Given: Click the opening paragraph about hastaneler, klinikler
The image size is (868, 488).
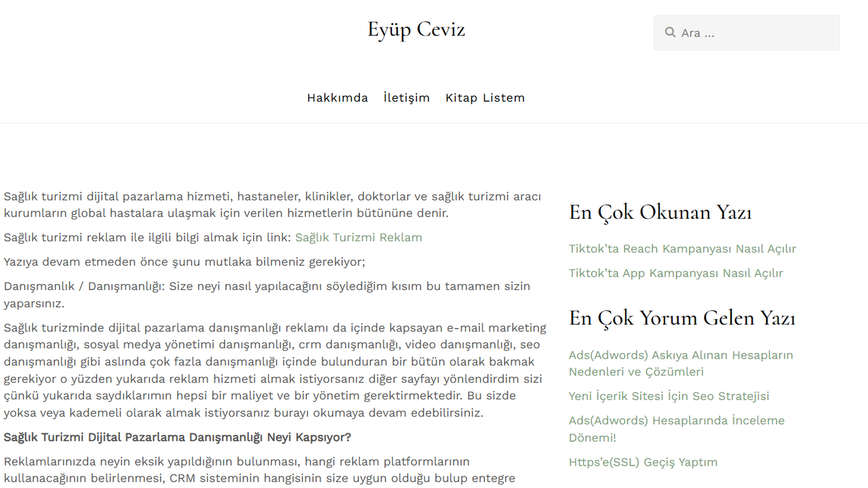Looking at the screenshot, I should [272, 205].
